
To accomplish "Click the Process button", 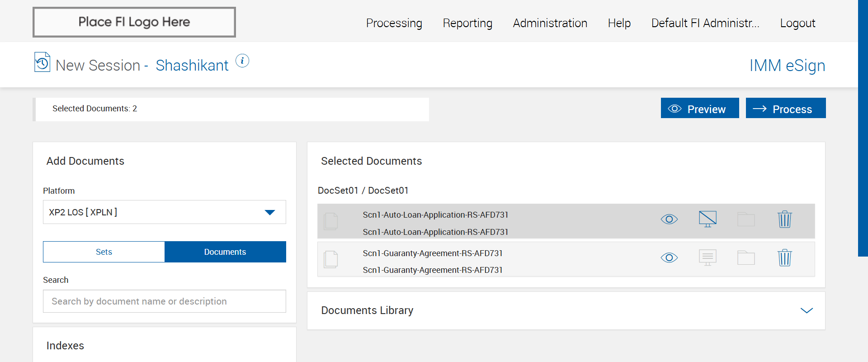I will 785,109.
